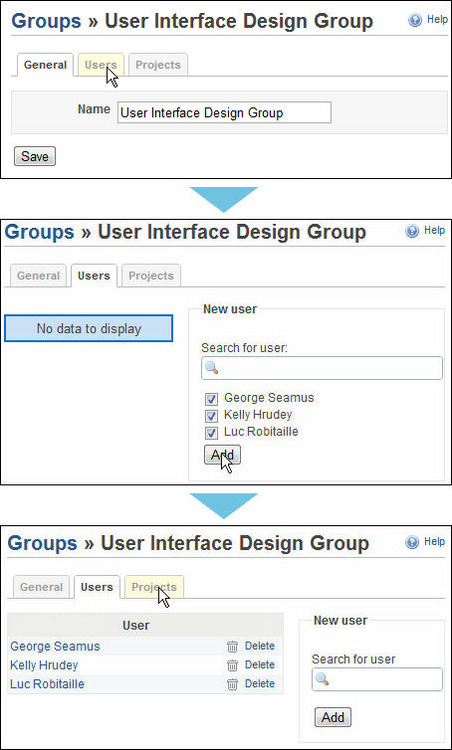Screen dimensions: 452x750
Task: Click the Save button
Action: 35,156
